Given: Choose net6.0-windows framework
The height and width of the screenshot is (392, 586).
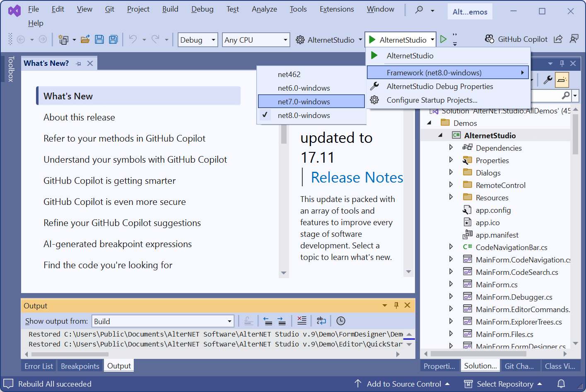Looking at the screenshot, I should point(311,88).
